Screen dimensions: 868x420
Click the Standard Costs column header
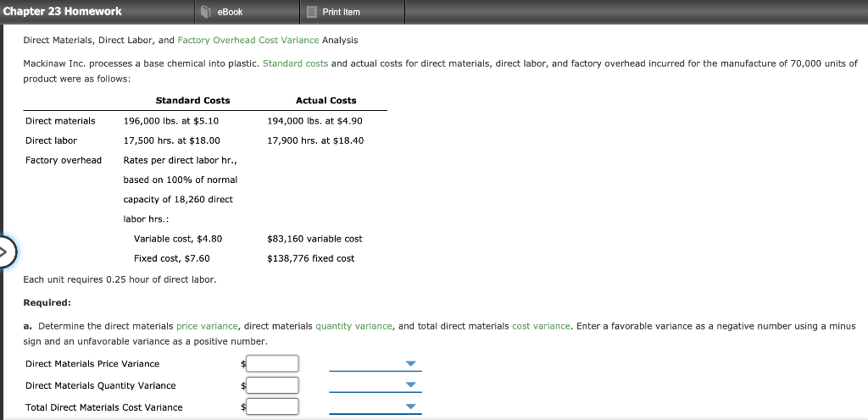[192, 101]
